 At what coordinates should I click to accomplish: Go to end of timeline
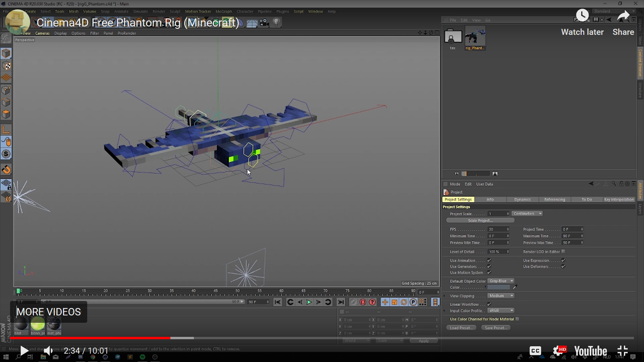pos(341,302)
